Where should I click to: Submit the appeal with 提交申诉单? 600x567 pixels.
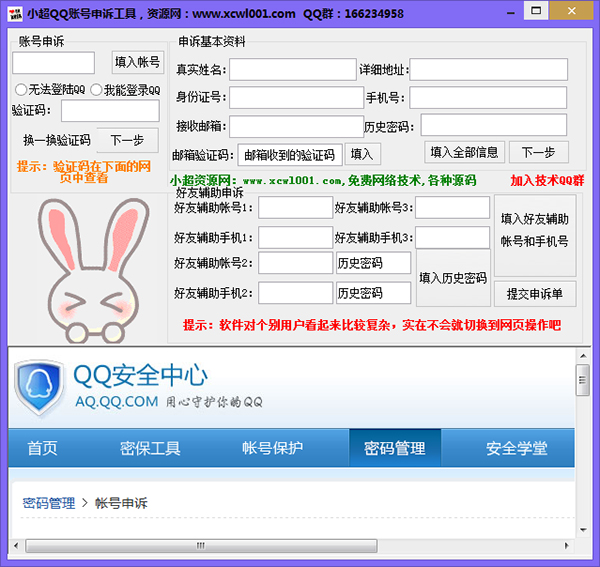pos(534,294)
